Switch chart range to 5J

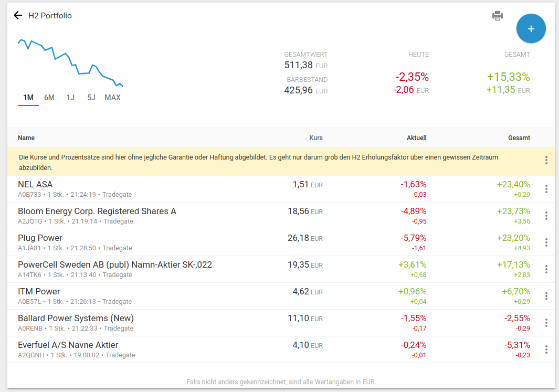[x=91, y=98]
